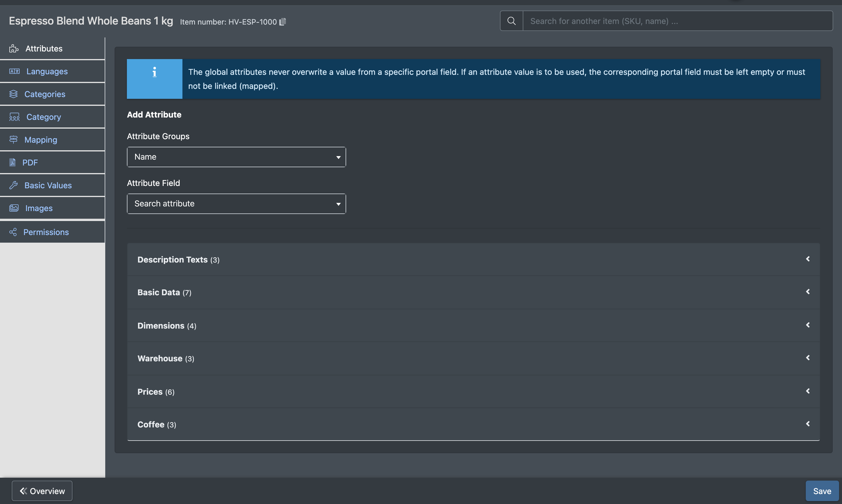Viewport: 842px width, 504px height.
Task: Expand the Dimensions group chevron
Action: (808, 325)
